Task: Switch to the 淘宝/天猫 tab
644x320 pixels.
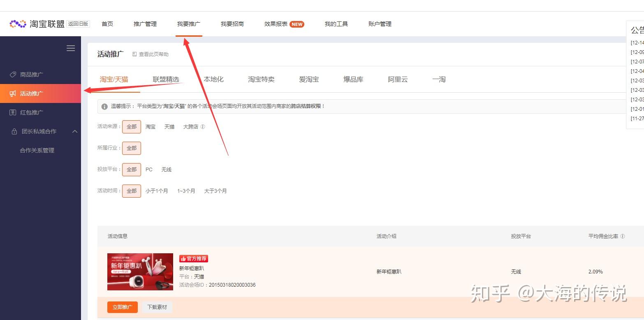Action: click(x=114, y=79)
